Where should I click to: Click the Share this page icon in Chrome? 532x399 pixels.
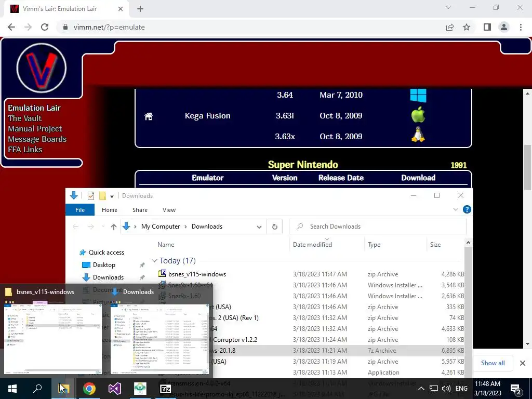pos(450,27)
